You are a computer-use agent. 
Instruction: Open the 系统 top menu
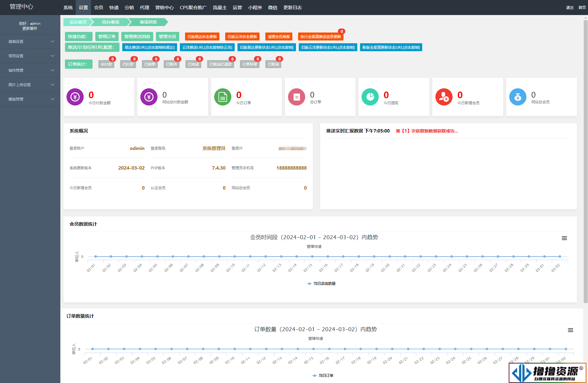point(68,7)
